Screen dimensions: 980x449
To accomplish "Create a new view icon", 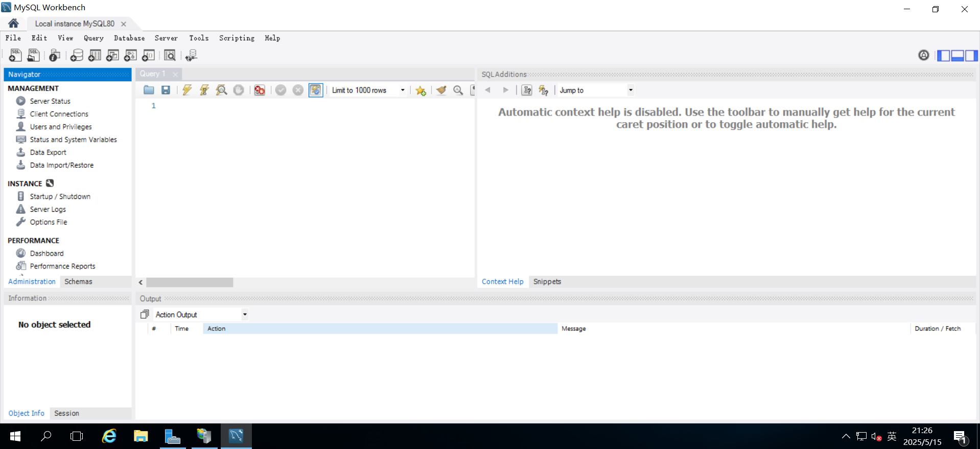I will point(112,55).
